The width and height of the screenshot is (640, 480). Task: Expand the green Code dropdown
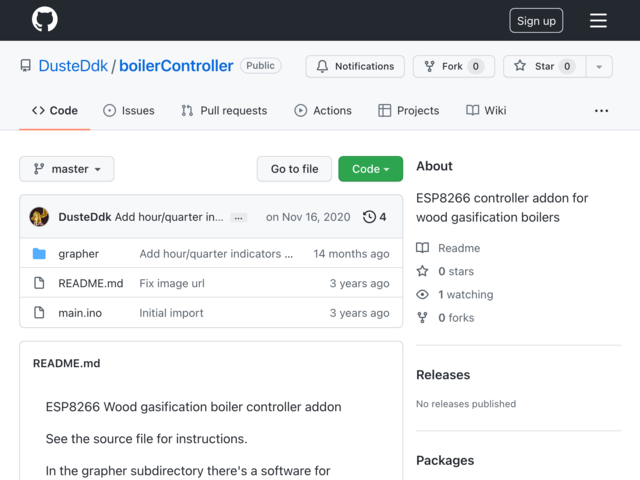370,169
